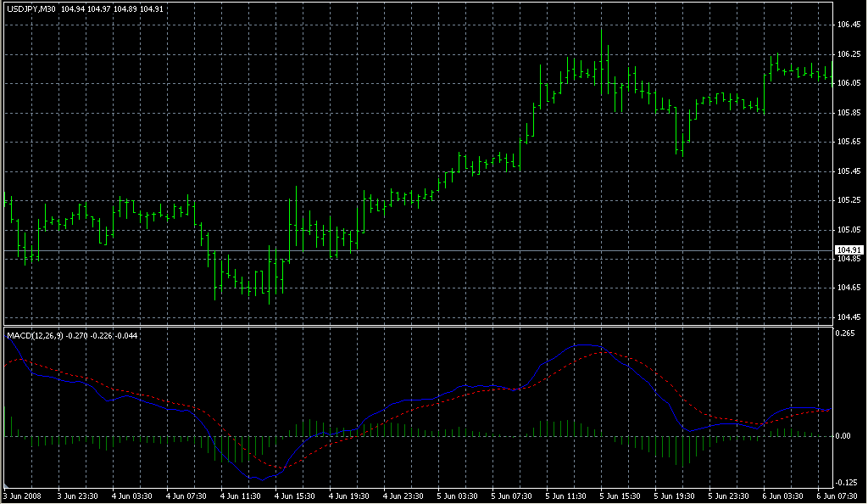Click the highlighted current price marker 104.91

[x=848, y=250]
